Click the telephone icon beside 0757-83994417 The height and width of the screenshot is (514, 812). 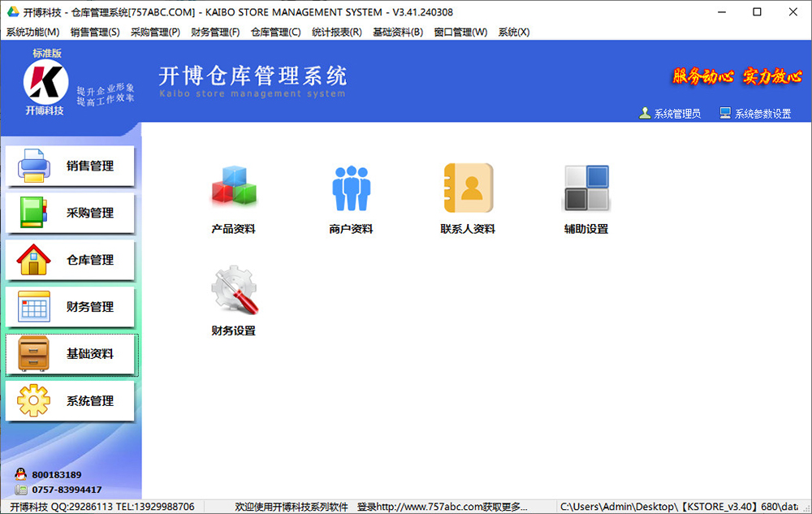coord(21,489)
